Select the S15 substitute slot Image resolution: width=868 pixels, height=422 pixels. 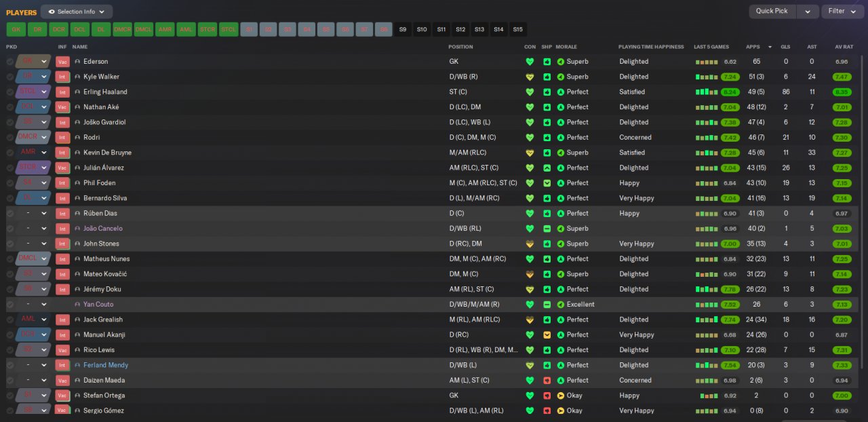click(x=518, y=30)
